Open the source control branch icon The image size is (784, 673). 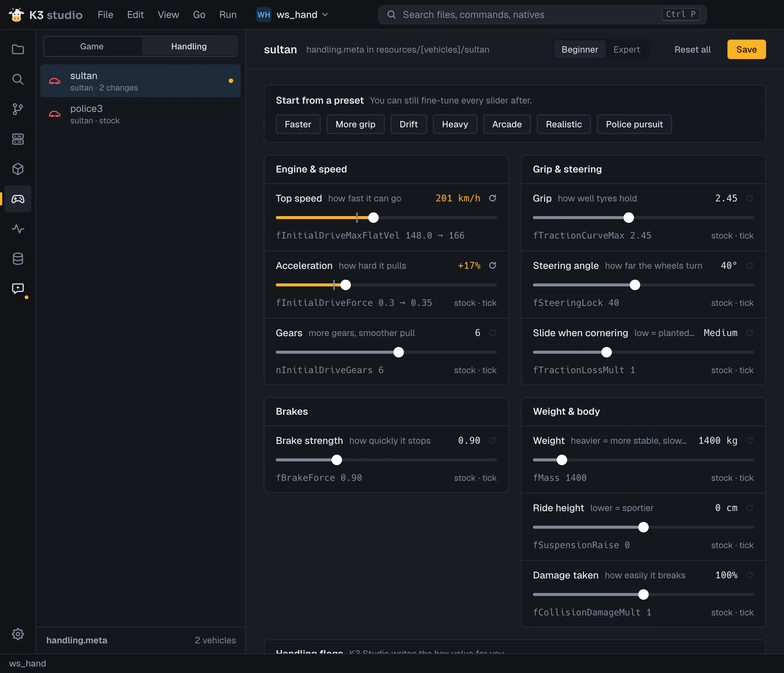(x=18, y=109)
